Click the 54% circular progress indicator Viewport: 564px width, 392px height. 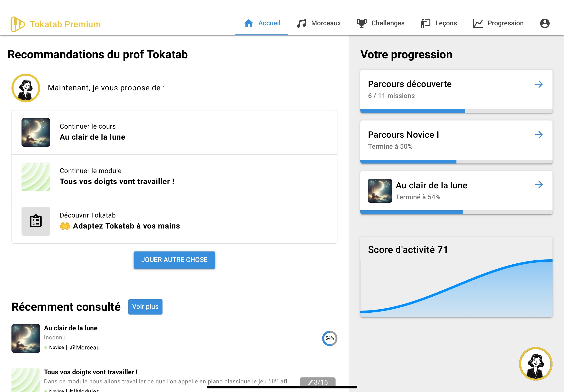click(330, 338)
